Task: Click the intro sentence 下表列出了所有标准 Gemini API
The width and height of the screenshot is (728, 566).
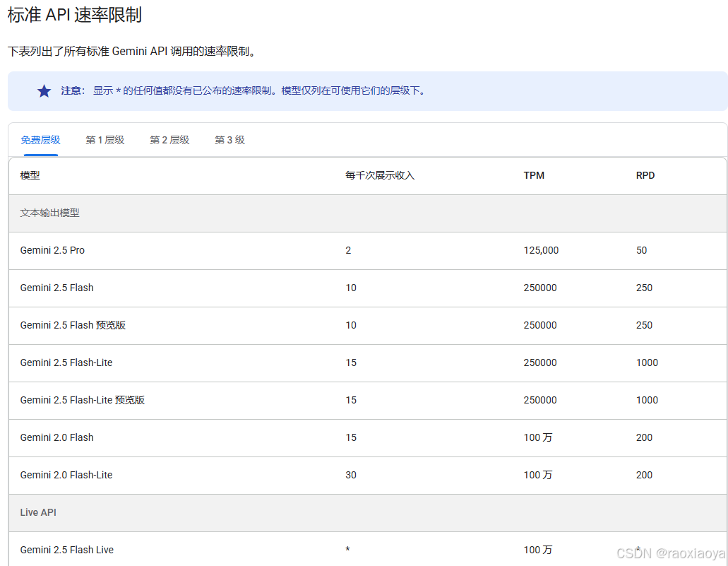Action: 132,51
